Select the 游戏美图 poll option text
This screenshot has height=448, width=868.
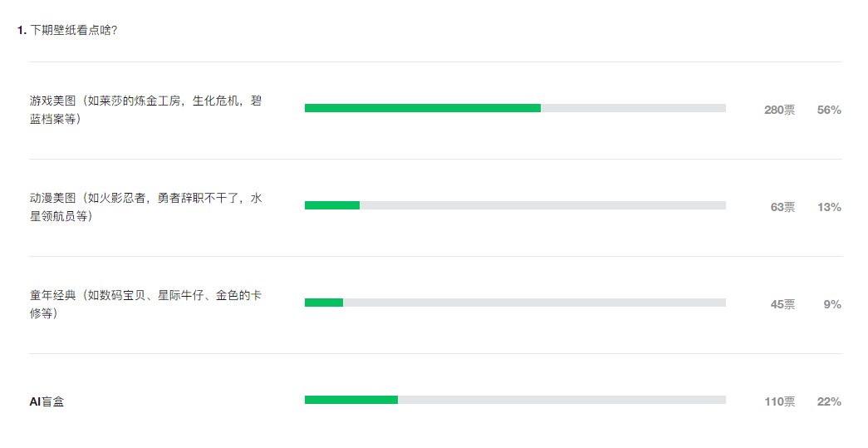(145, 110)
